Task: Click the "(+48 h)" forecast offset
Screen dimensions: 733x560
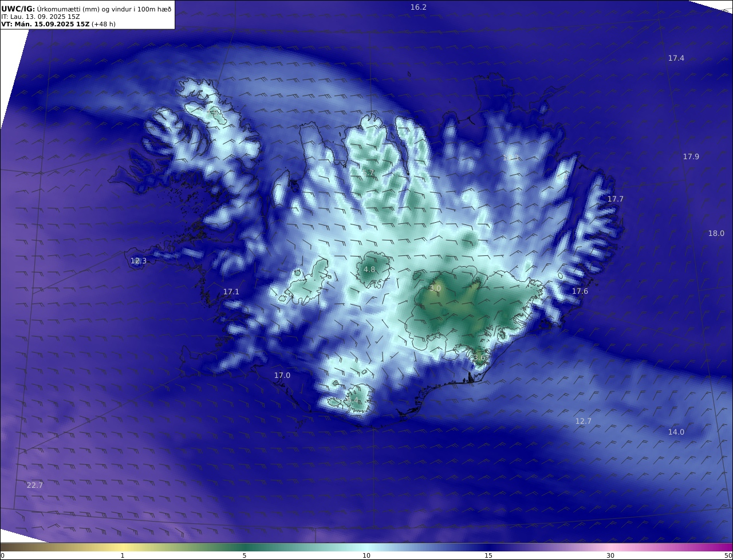Action: pos(103,24)
